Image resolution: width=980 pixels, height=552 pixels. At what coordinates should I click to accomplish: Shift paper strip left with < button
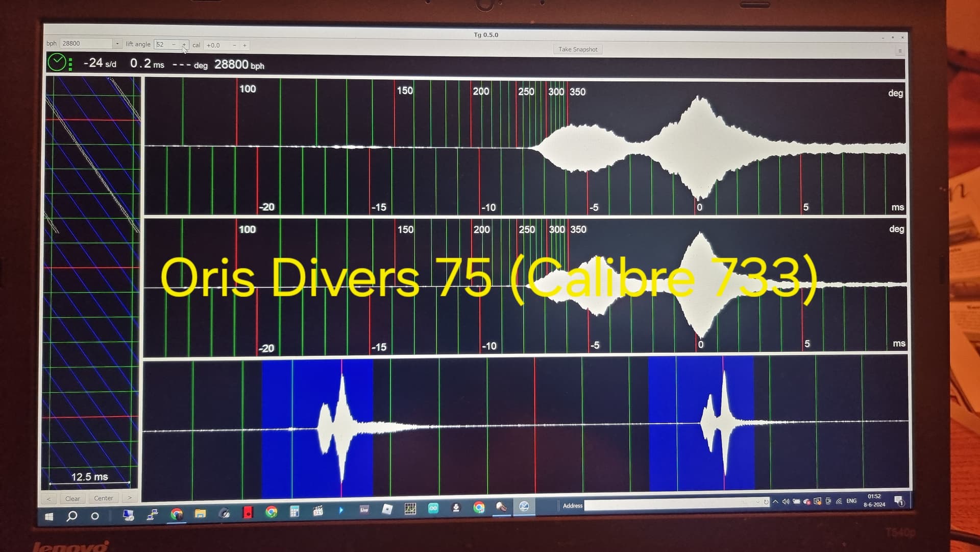click(48, 499)
